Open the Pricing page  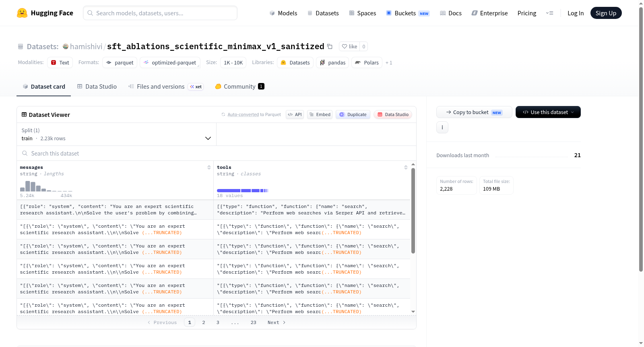click(527, 13)
